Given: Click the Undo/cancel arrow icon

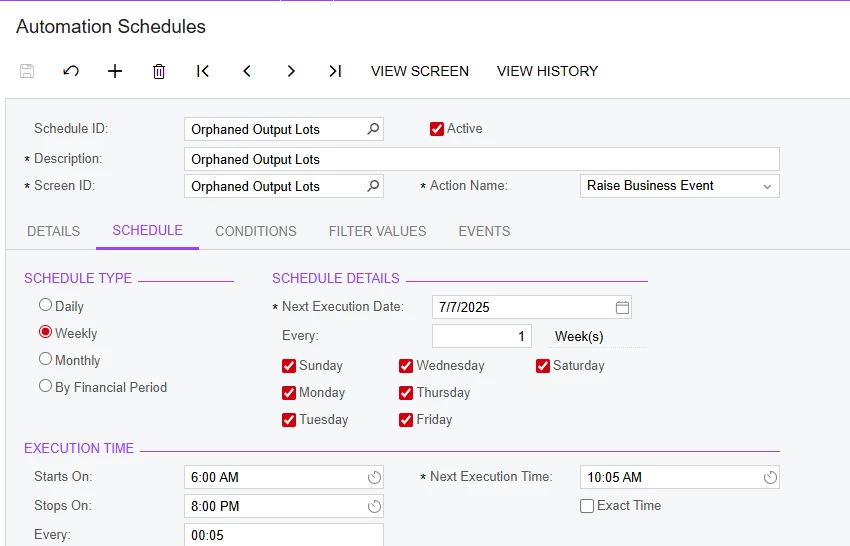Looking at the screenshot, I should (x=71, y=71).
